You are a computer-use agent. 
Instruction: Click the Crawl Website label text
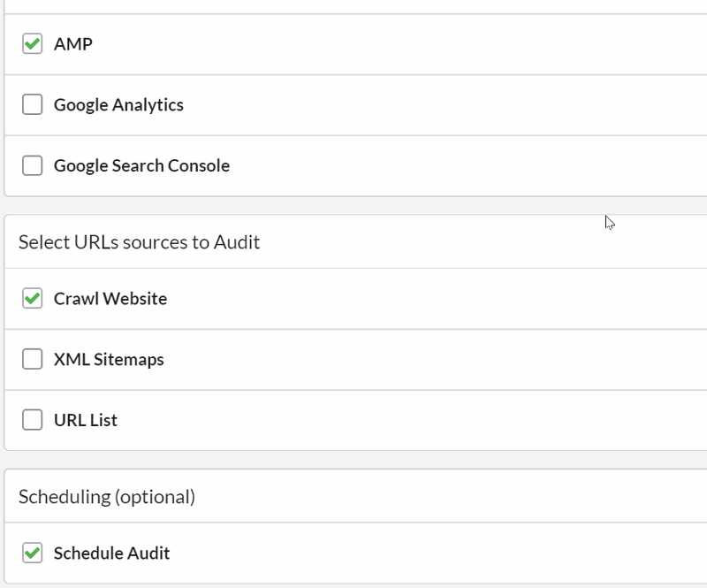pos(110,298)
